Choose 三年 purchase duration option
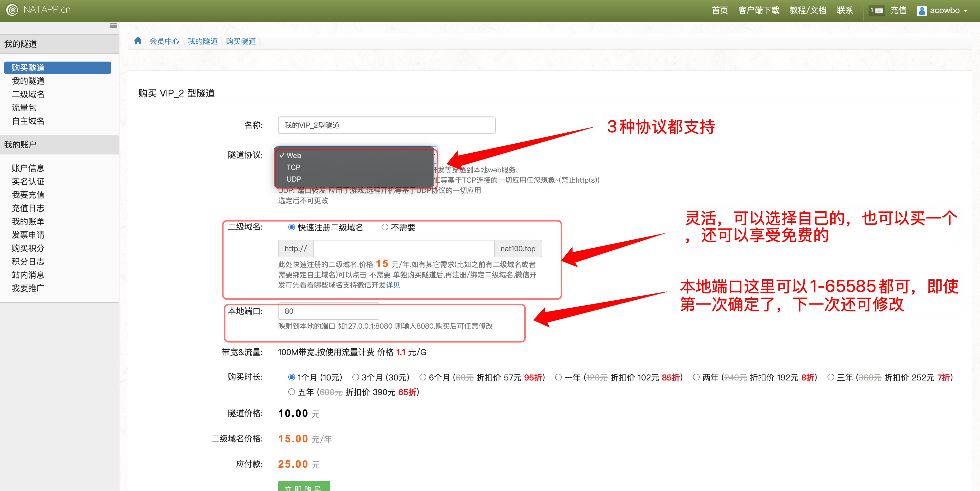This screenshot has width=980, height=491. [831, 377]
